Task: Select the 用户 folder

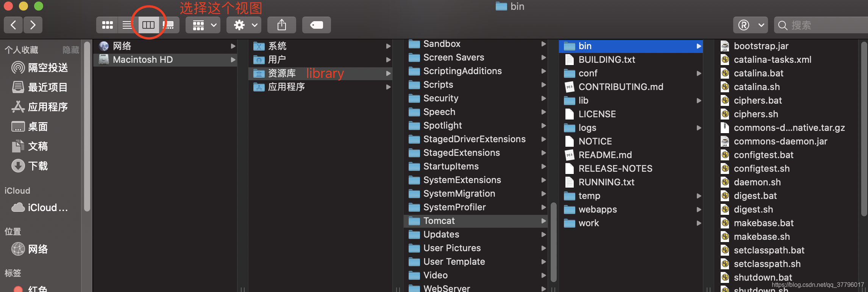Action: coord(320,60)
